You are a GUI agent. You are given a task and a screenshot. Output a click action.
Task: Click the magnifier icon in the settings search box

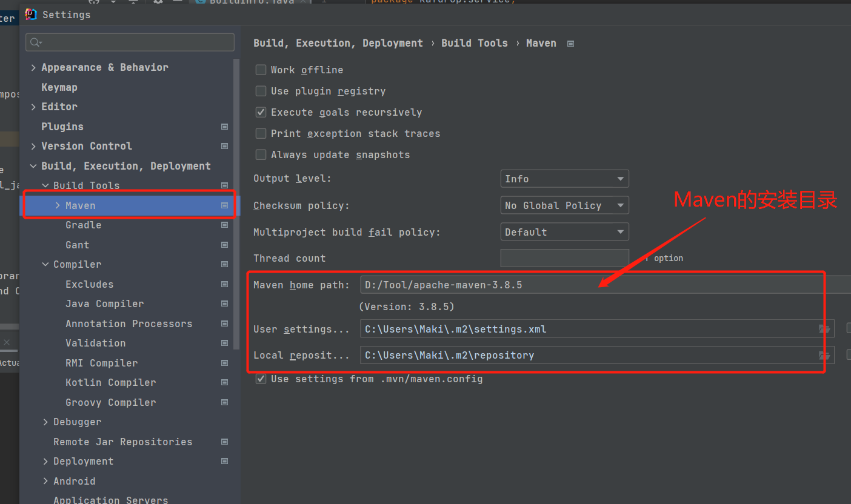pos(35,42)
